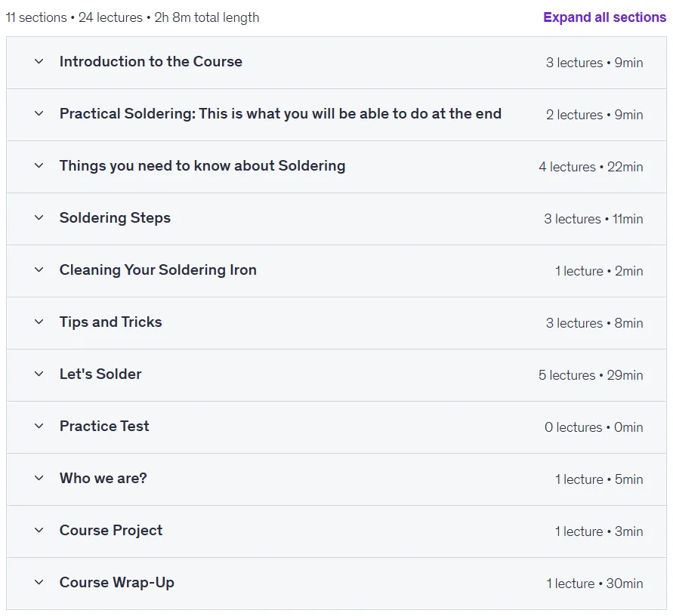This screenshot has width=673, height=616.
Task: Open the Course Project chevron
Action: (x=39, y=530)
